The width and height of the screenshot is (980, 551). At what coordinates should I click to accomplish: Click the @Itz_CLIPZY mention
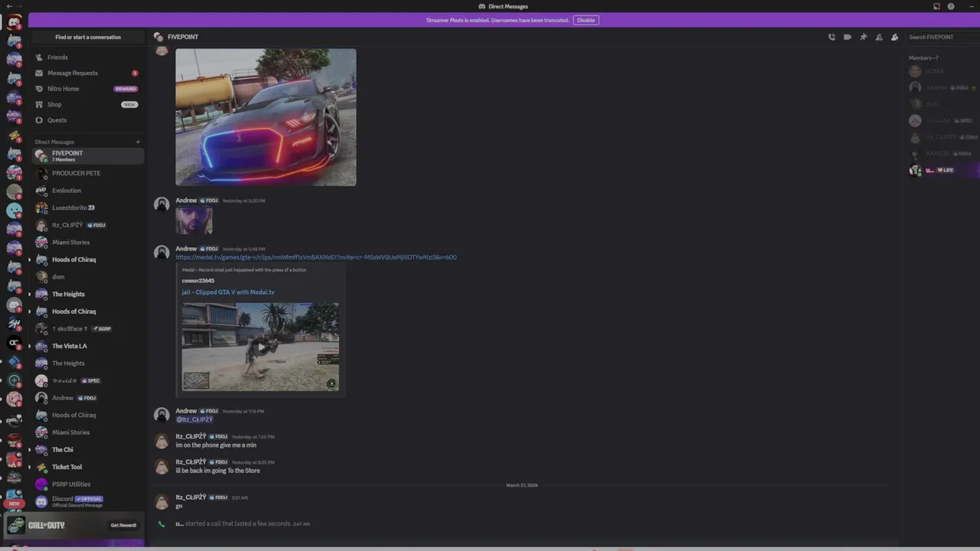[x=194, y=419]
